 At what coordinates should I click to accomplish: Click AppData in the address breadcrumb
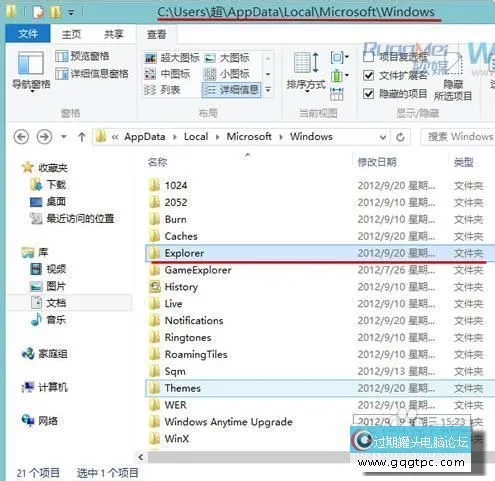tap(145, 137)
